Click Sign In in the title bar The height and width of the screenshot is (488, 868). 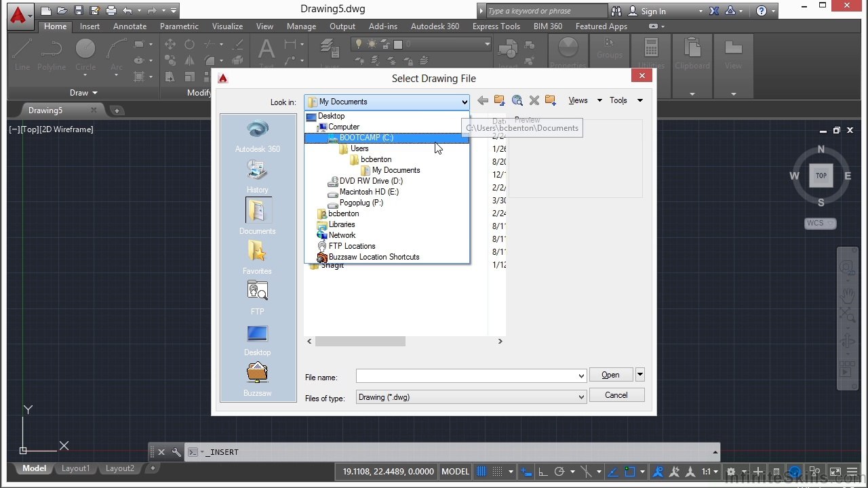[653, 12]
